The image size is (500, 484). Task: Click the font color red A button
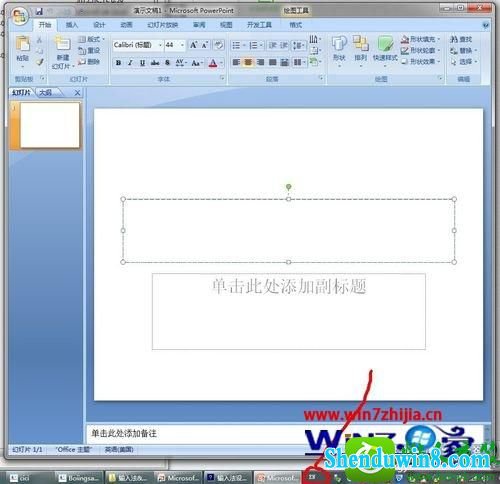click(213, 63)
